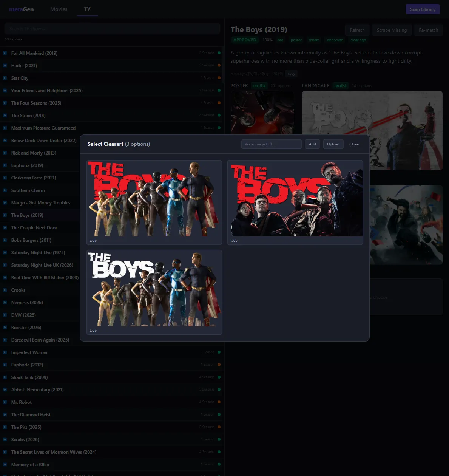Image resolution: width=449 pixels, height=476 pixels.
Task: Click the Scrape Missing button
Action: (x=392, y=30)
